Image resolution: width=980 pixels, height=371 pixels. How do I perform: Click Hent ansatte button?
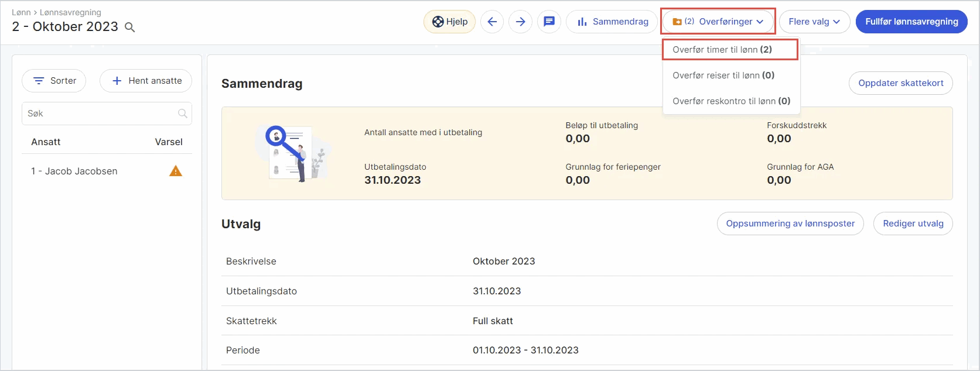tap(146, 81)
